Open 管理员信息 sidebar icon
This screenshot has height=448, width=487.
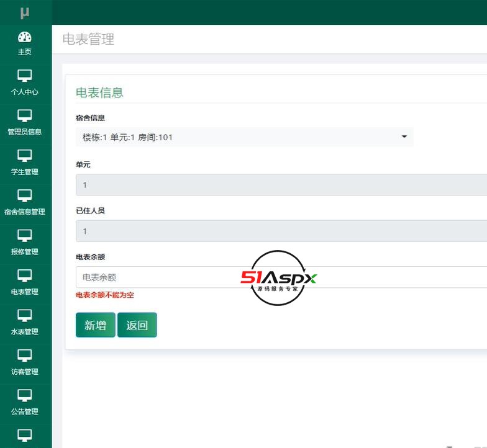(x=25, y=116)
